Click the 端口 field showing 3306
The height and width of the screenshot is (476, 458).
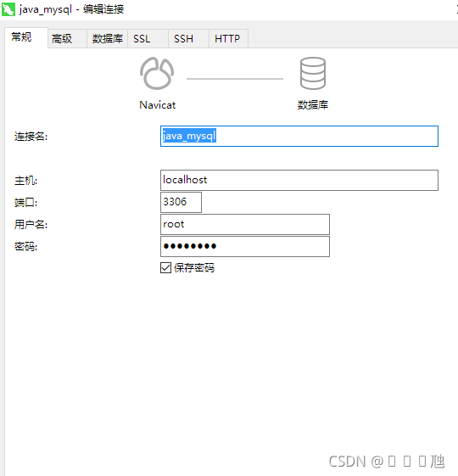pos(181,202)
